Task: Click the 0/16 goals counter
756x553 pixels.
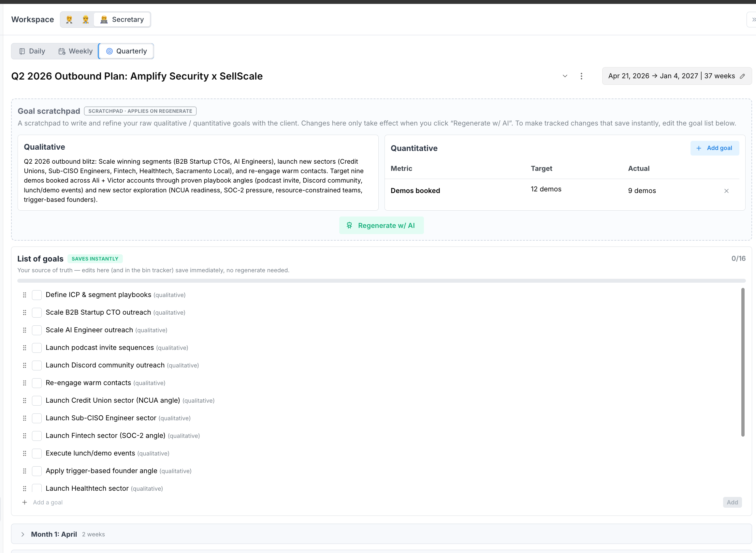Action: (x=738, y=259)
